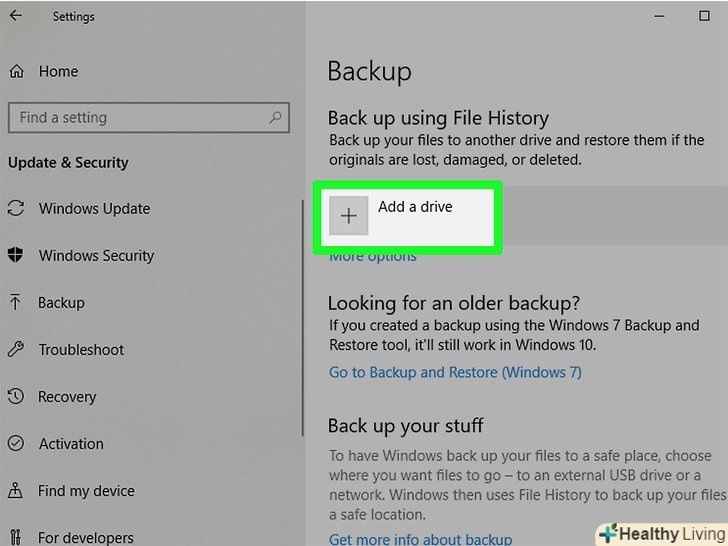The height and width of the screenshot is (546, 728).
Task: Click the back arrow icon
Action: pos(16,16)
